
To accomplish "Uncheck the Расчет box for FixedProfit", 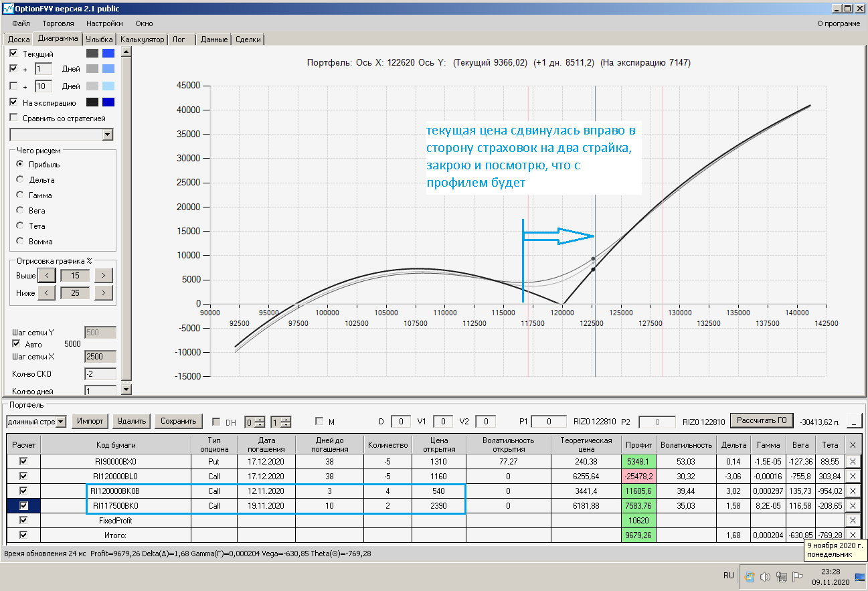I will [24, 520].
